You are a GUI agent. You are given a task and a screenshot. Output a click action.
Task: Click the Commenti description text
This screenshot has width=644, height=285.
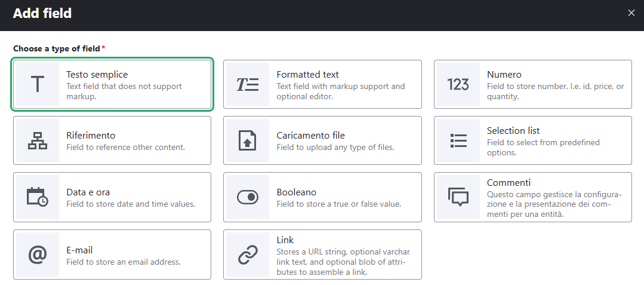(554, 204)
